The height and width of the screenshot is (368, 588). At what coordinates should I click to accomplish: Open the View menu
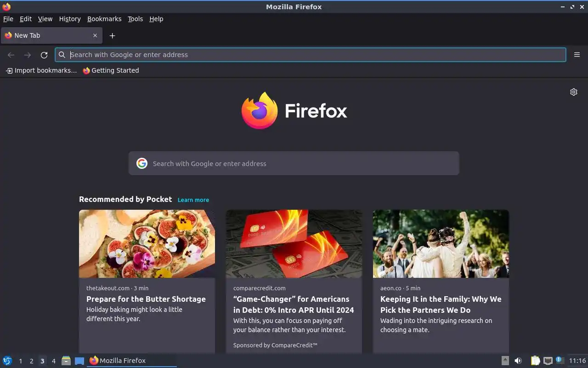tap(45, 19)
